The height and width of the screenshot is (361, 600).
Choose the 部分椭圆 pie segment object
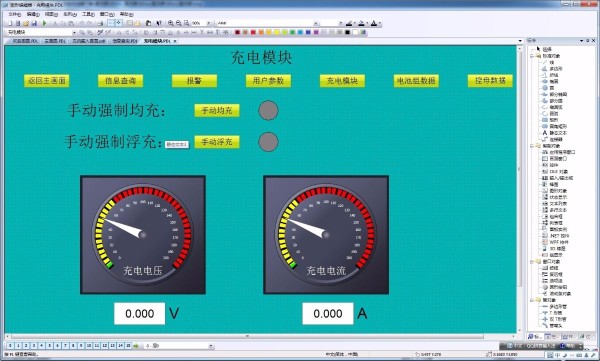[554, 94]
